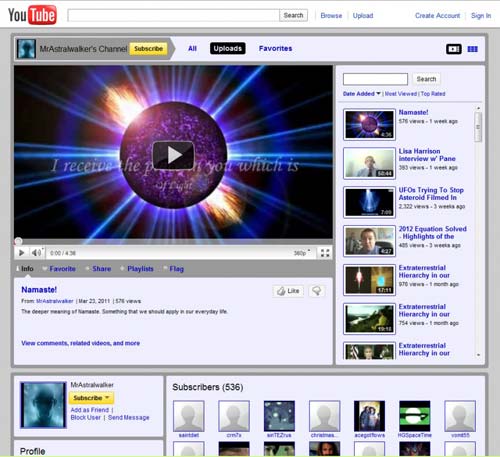Click the MrAstralwalker channel avatar in the header
This screenshot has height=457, width=500.
(26, 49)
